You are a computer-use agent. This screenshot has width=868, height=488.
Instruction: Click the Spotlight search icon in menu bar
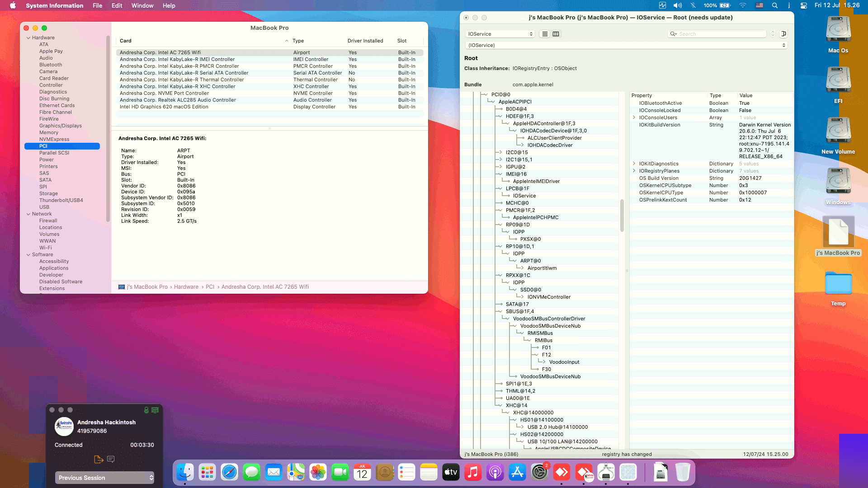(x=774, y=5)
